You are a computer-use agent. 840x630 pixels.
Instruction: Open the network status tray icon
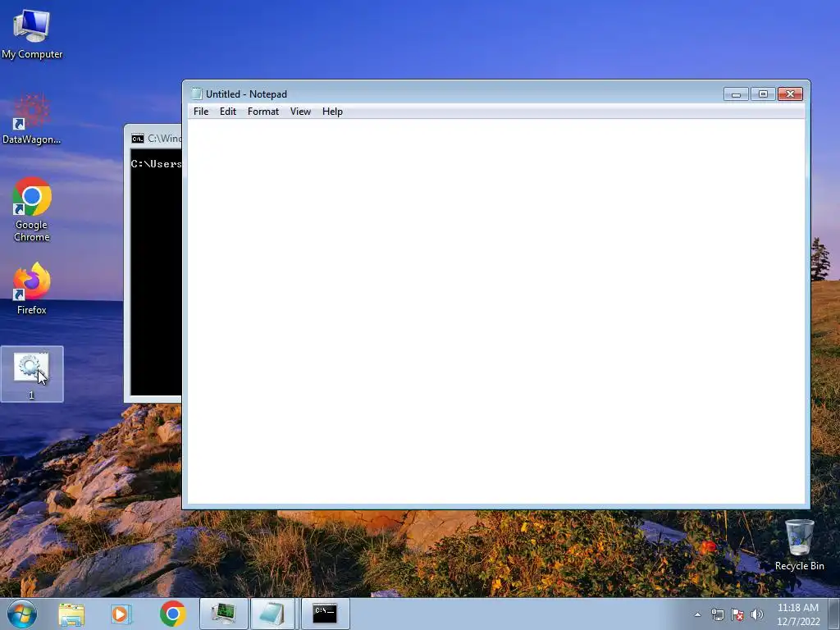(x=717, y=614)
